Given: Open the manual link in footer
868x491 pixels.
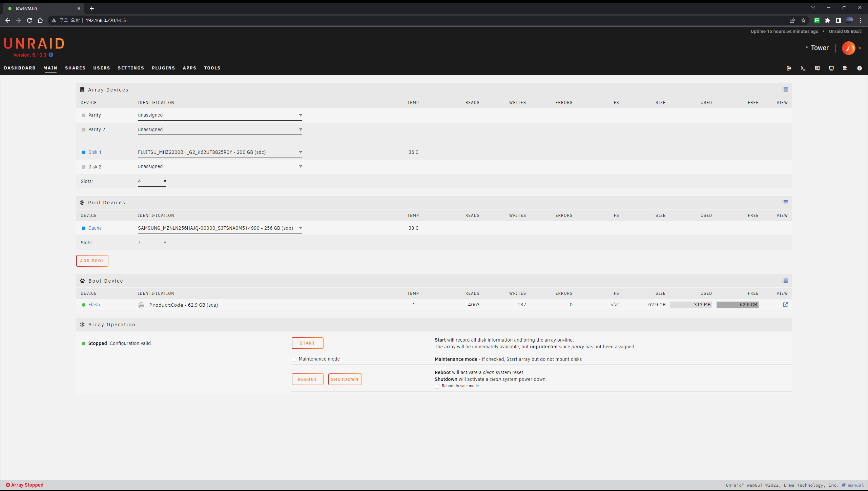Looking at the screenshot, I should tap(855, 485).
